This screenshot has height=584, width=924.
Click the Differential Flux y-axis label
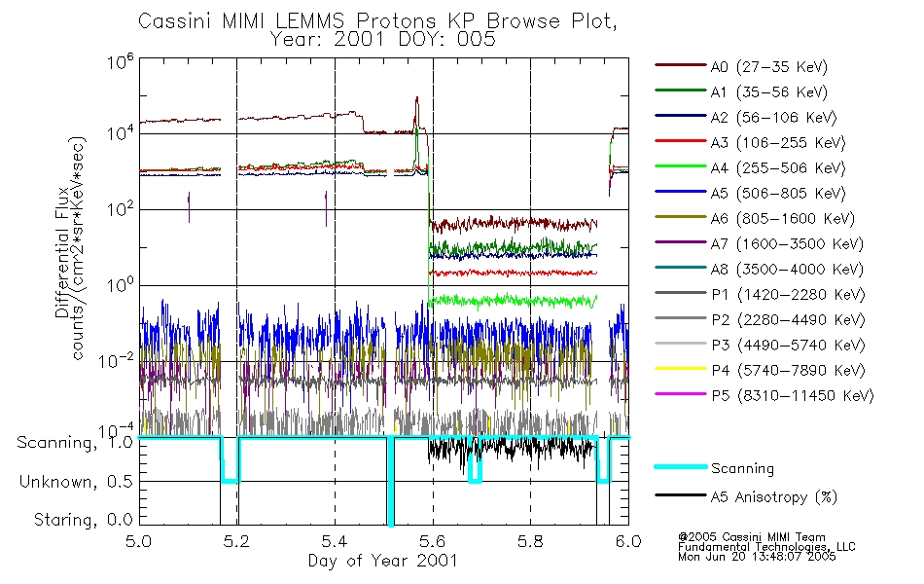(x=62, y=253)
